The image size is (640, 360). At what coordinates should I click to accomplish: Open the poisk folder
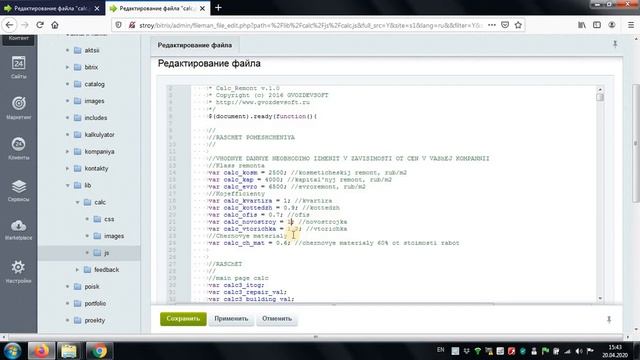[x=91, y=287]
